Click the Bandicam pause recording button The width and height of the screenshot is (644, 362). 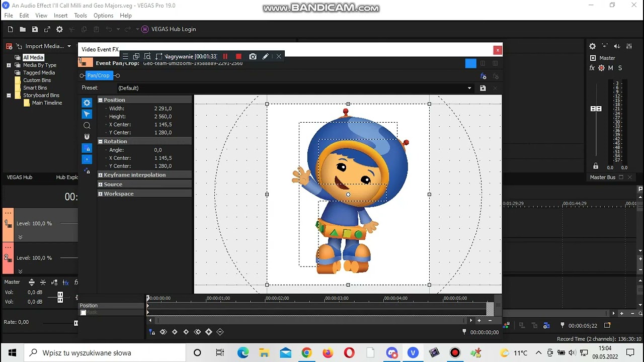(x=225, y=56)
